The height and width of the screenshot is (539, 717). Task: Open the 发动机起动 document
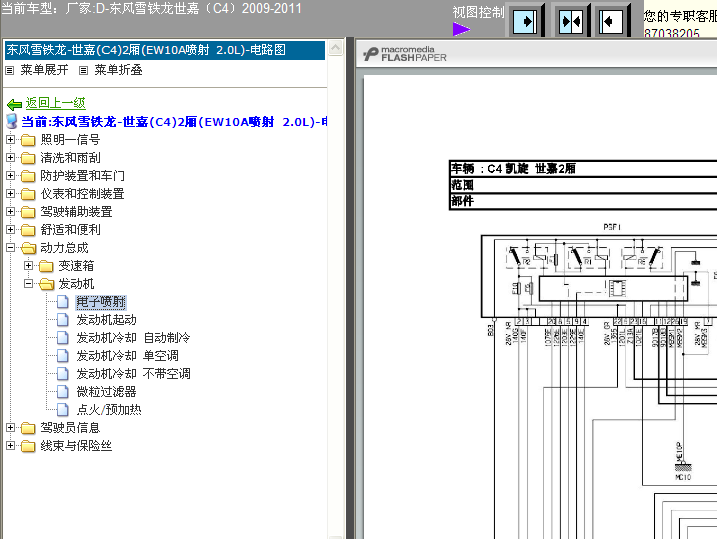(x=106, y=320)
